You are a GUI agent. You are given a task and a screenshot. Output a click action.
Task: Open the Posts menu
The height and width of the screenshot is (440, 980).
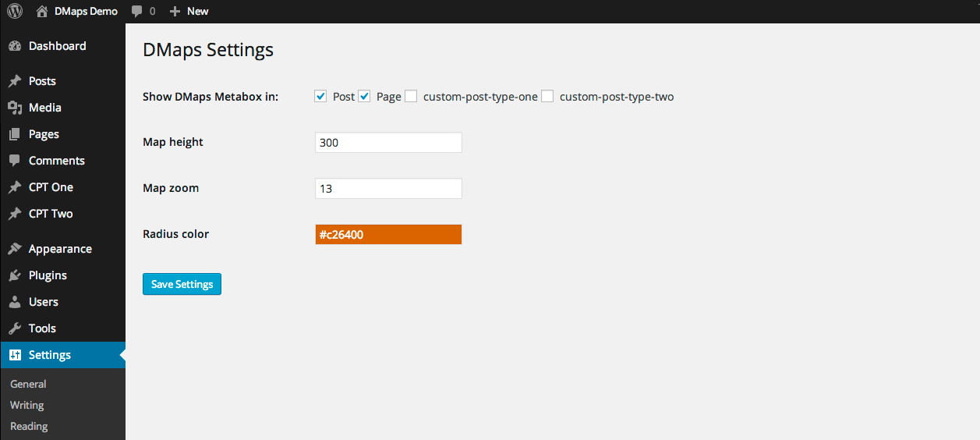pos(62,81)
